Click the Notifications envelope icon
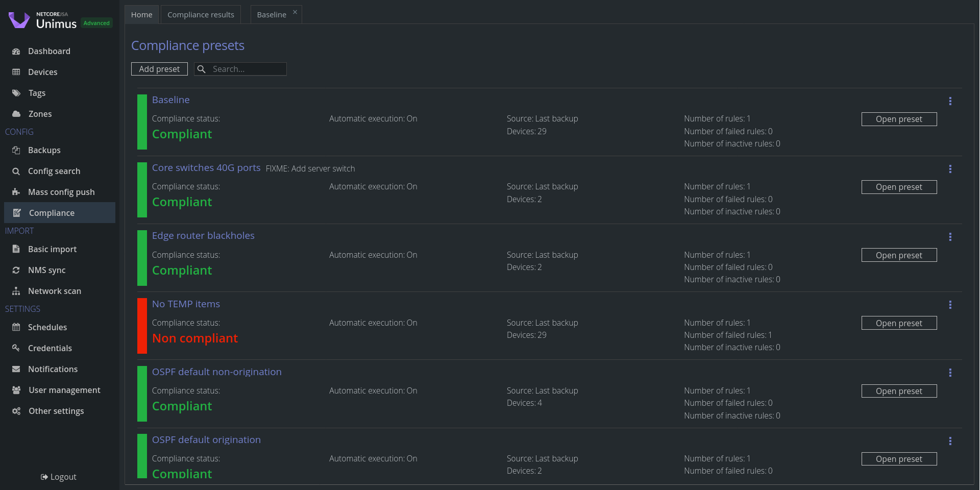This screenshot has width=980, height=490. point(16,369)
